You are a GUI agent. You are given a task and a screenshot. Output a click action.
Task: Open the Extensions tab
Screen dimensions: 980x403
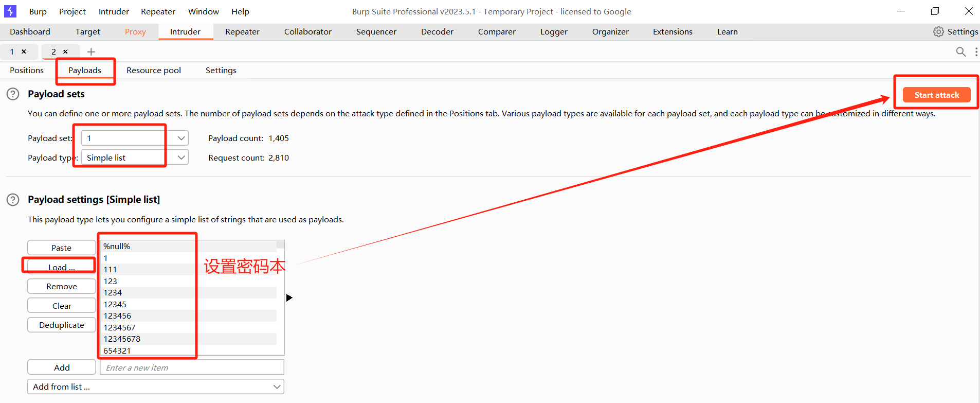[673, 32]
